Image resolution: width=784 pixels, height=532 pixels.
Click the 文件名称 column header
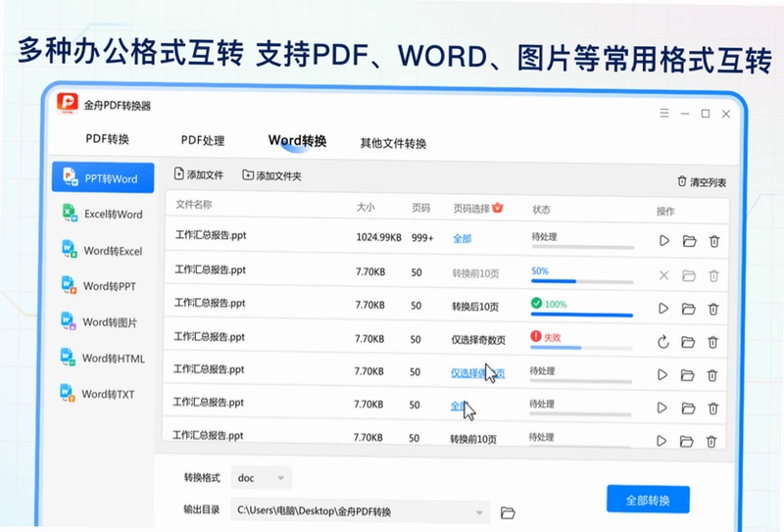194,204
